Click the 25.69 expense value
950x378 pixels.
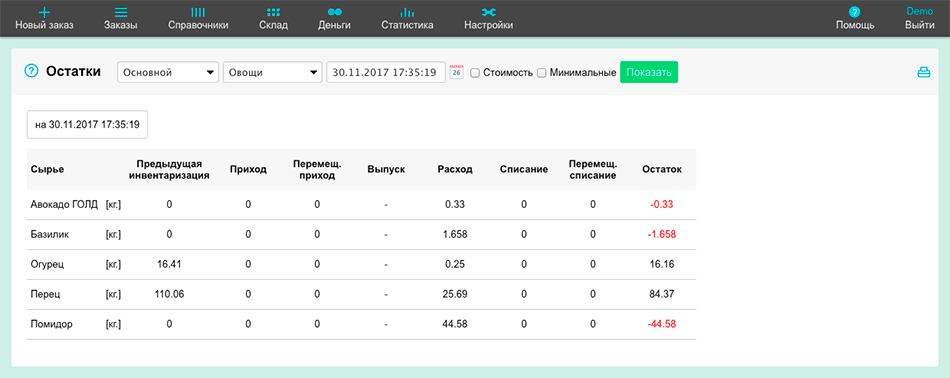[455, 294]
